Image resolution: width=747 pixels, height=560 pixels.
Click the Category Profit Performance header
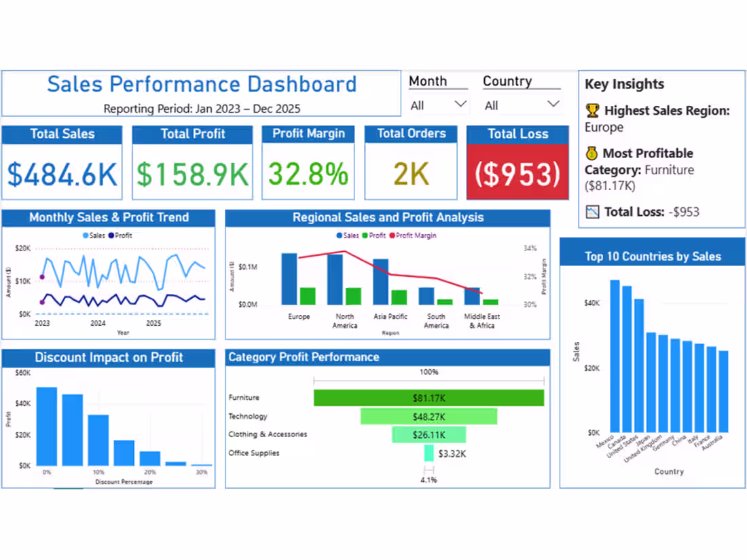click(388, 357)
